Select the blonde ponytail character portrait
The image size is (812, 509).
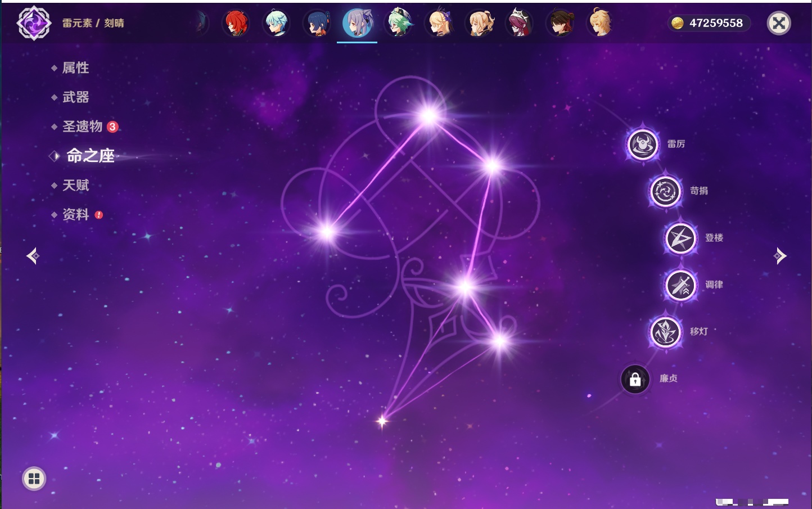click(480, 23)
